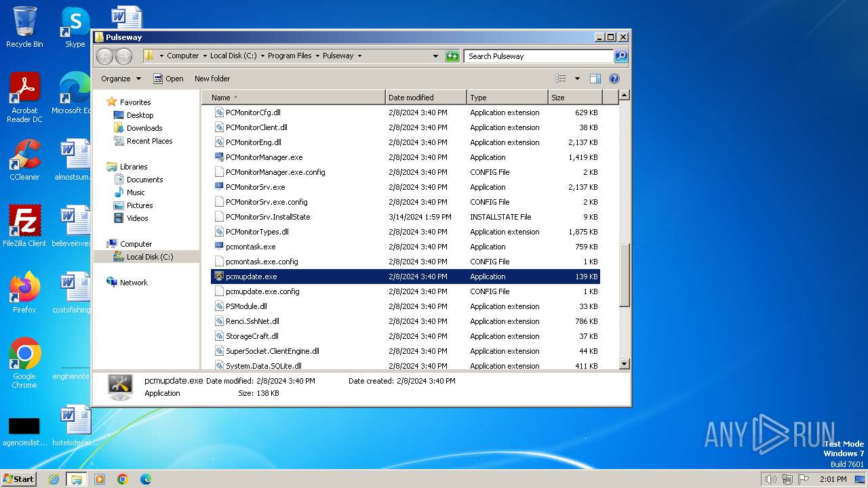Open Explorer help question mark icon
The height and width of the screenshot is (488, 868).
coord(614,79)
